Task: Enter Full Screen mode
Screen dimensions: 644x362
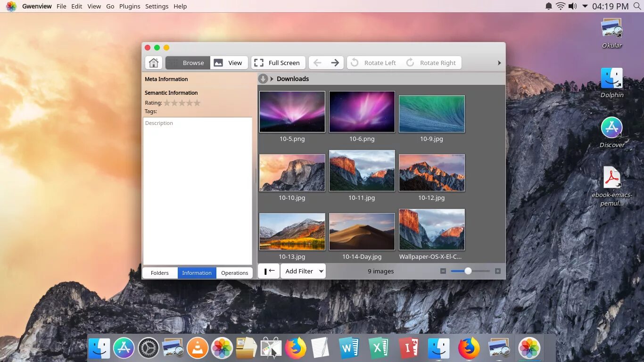Action: [278, 63]
